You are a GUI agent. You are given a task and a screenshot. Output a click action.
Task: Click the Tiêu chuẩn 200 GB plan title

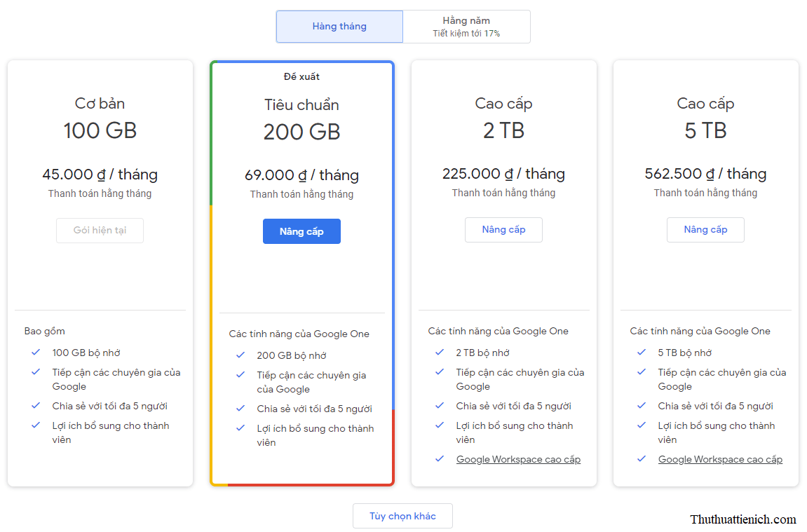click(301, 105)
